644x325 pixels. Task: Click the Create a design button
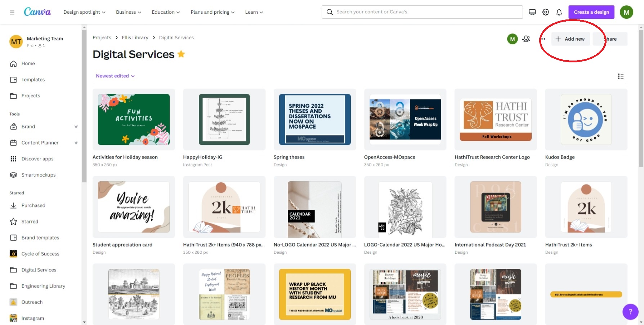pyautogui.click(x=591, y=12)
